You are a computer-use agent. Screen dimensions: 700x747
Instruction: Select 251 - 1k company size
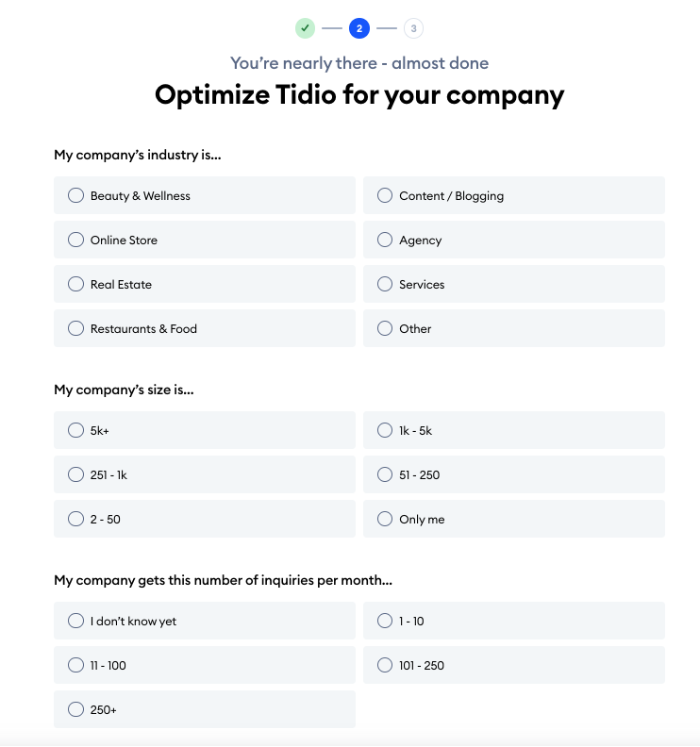76,475
